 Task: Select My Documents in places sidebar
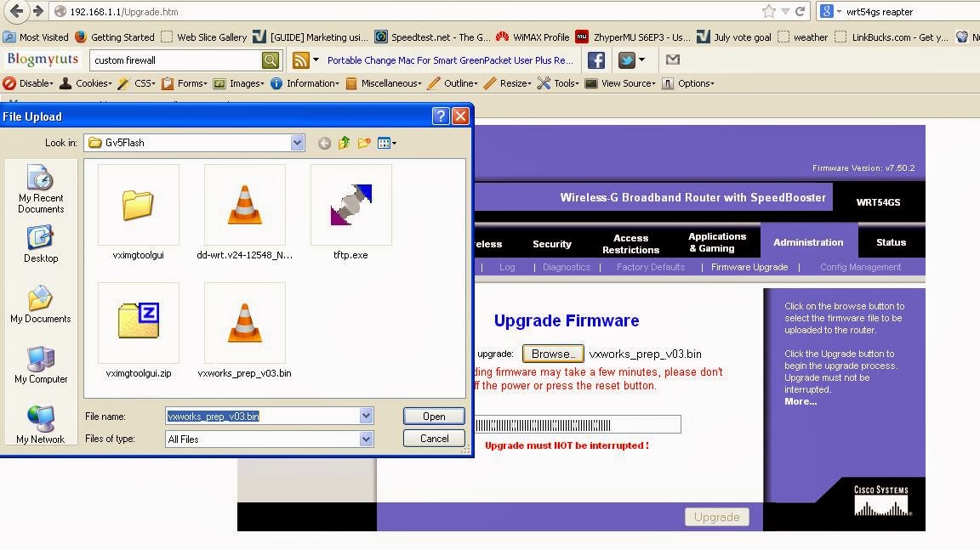click(41, 304)
